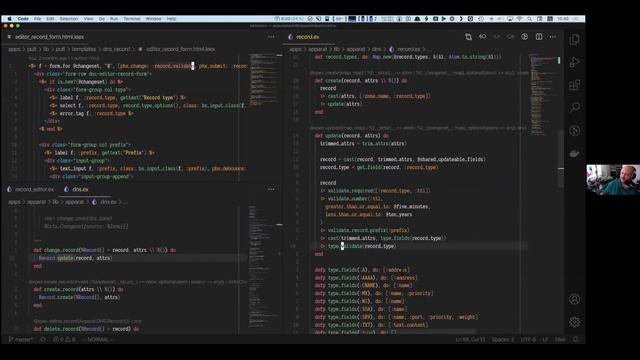Change Spaces: 2 indentation setting
The height and width of the screenshot is (360, 640).
point(503,340)
